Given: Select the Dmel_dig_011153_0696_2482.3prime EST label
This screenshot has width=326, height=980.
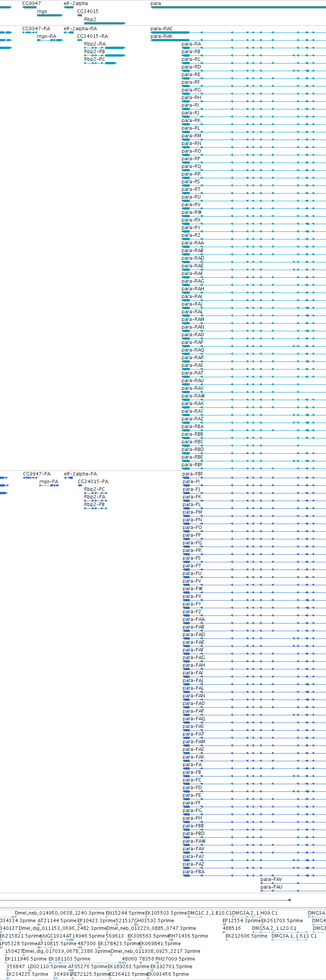Looking at the screenshot, I should coord(63,928).
